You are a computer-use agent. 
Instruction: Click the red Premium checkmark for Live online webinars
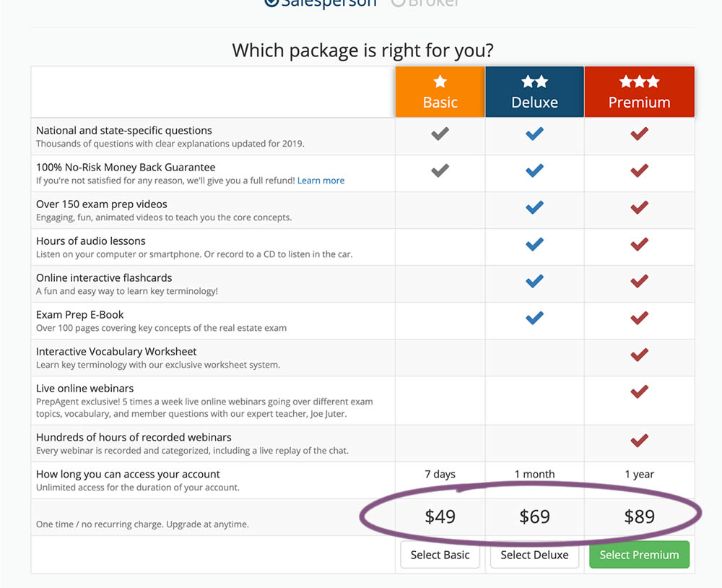click(639, 392)
